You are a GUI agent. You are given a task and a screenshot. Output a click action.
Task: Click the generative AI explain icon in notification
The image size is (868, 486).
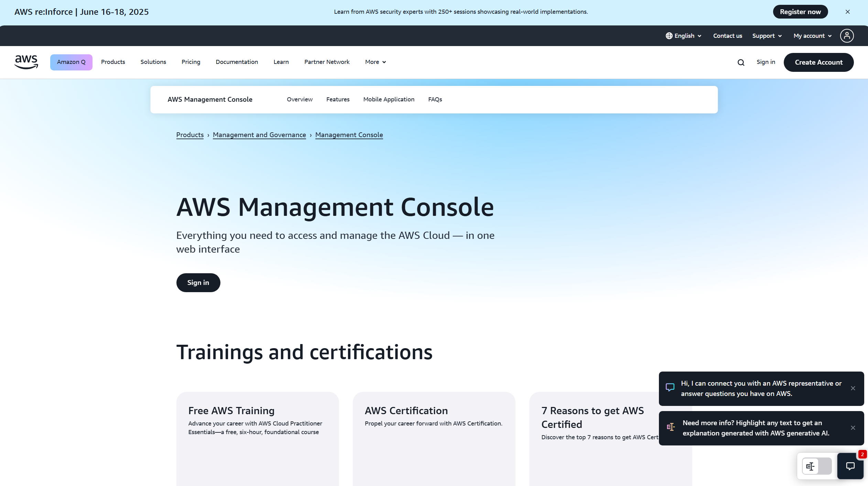[671, 427]
